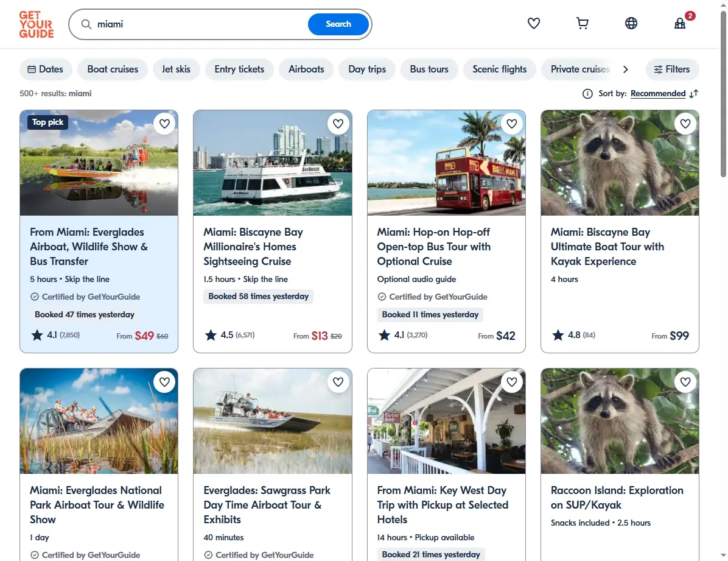Select the Bus tours category chip

tap(429, 69)
